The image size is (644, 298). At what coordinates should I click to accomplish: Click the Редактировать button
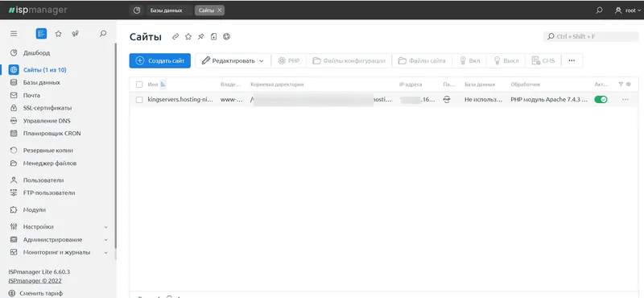228,61
